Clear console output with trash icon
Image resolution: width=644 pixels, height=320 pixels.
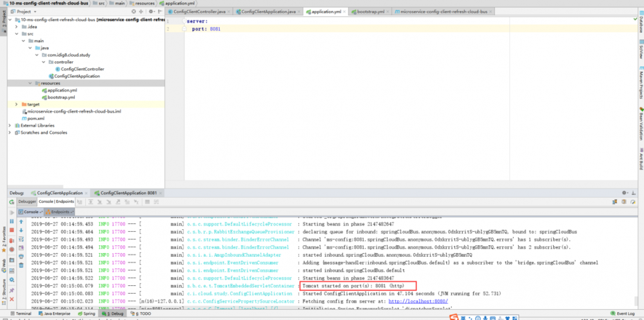[21, 264]
